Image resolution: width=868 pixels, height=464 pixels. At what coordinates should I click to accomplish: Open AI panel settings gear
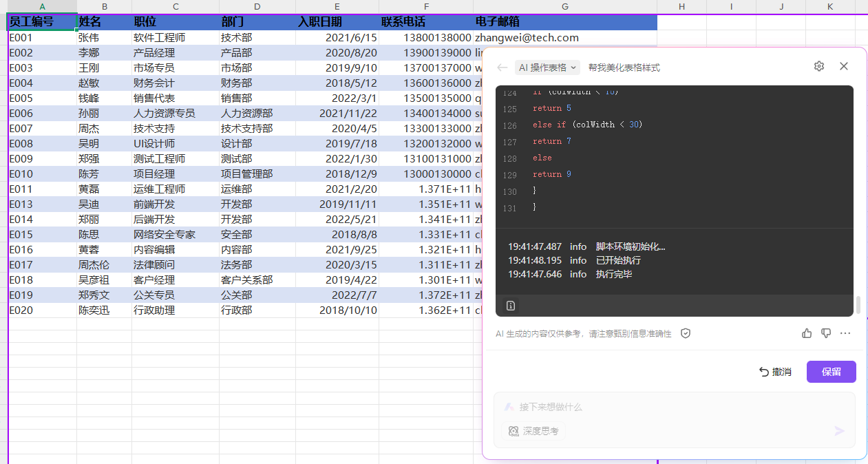tap(818, 66)
